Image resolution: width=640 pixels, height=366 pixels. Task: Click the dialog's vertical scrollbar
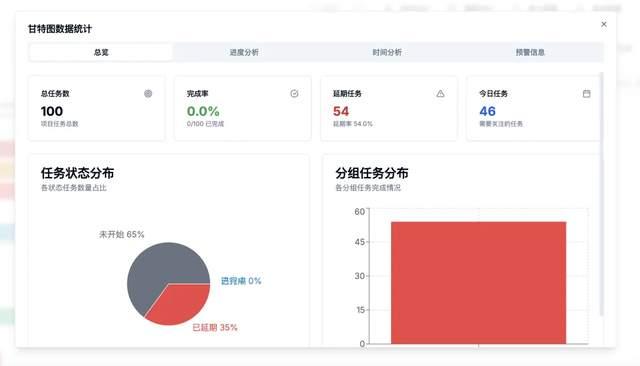tap(602, 194)
